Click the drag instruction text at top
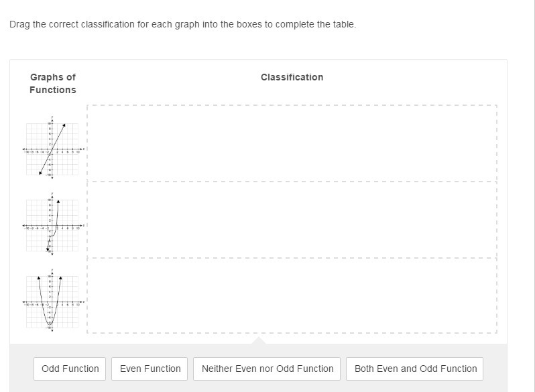This screenshot has width=535, height=392. point(182,24)
